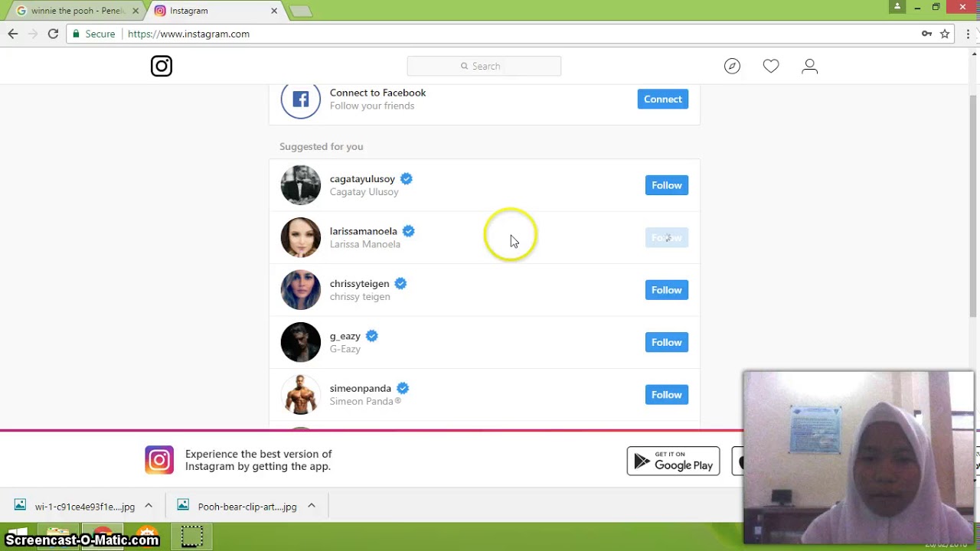Click the verified badge next to simeonpanda
980x551 pixels.
click(403, 388)
